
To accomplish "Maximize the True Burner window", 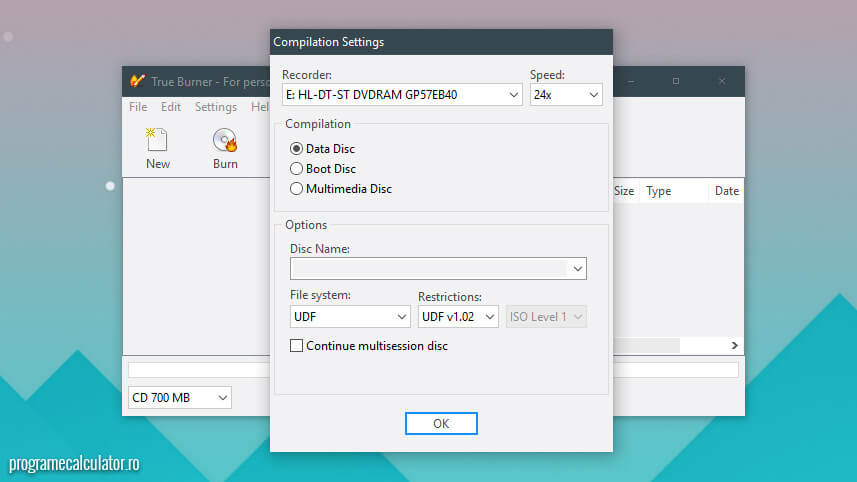I will click(x=675, y=81).
